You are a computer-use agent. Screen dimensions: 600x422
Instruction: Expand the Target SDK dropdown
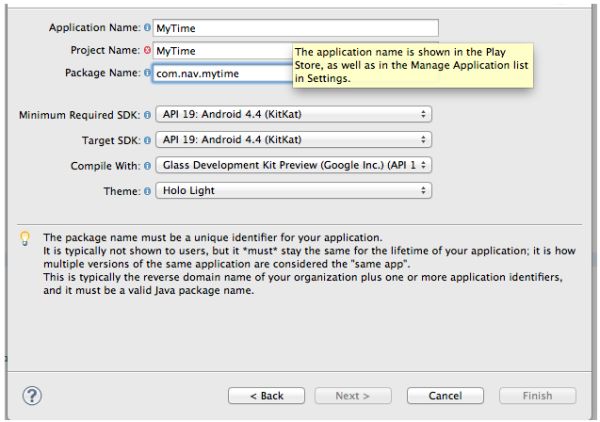coord(293,140)
